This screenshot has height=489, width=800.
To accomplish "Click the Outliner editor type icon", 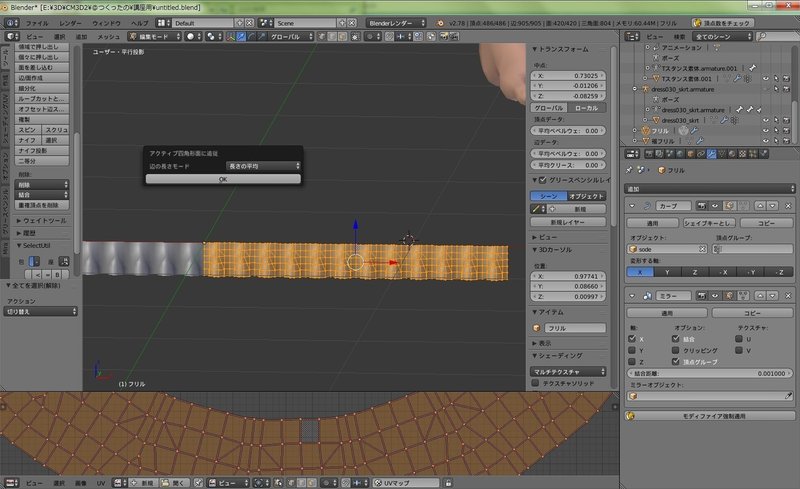I will (632, 36).
